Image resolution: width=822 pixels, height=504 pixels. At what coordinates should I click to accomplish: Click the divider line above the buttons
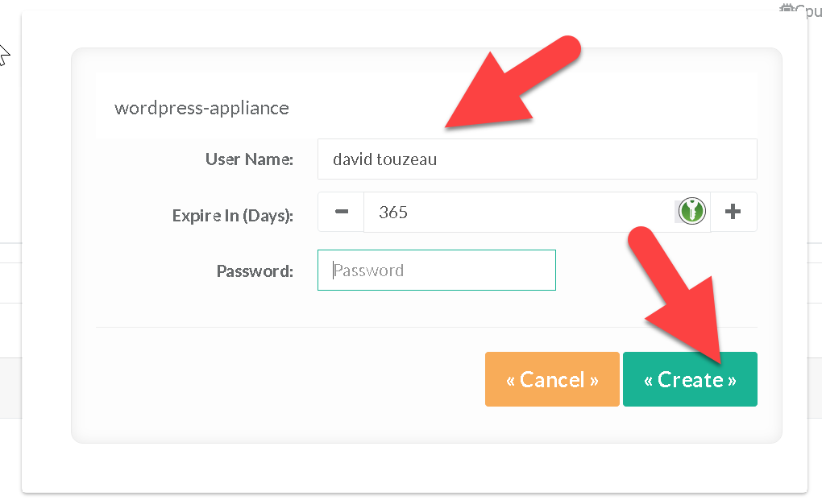pos(427,327)
